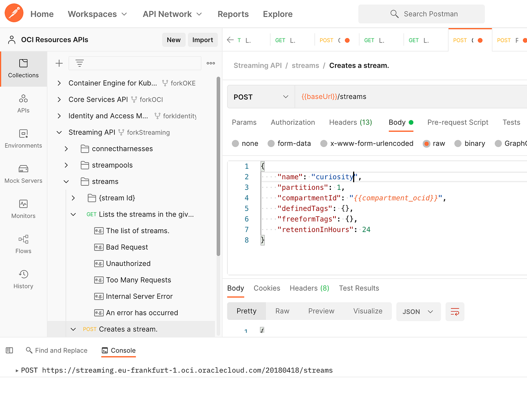The height and width of the screenshot is (420, 527).
Task: Expand the {stream Id} folder
Action: pos(73,198)
